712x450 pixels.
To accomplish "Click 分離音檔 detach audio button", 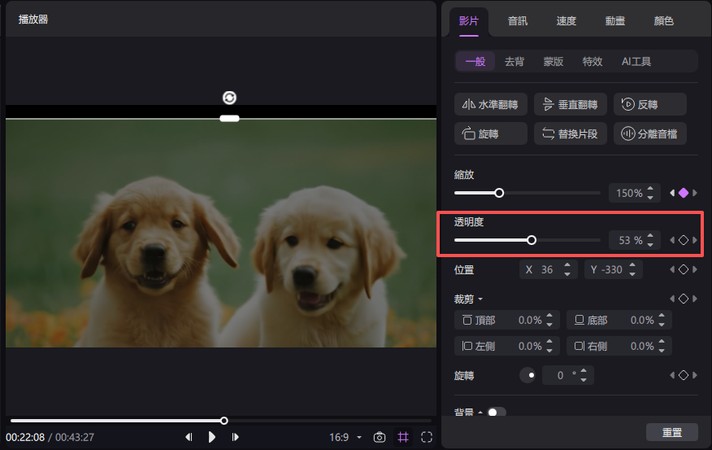I will click(x=650, y=134).
